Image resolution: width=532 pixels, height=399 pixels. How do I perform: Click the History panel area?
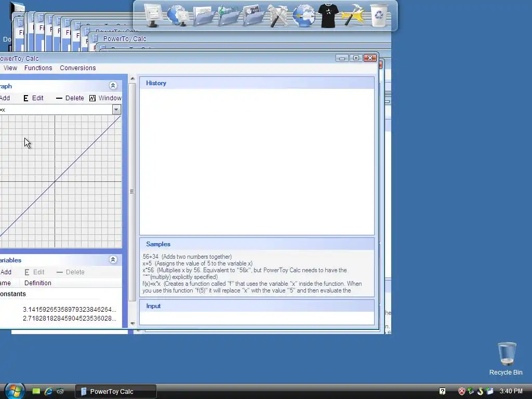[257, 162]
